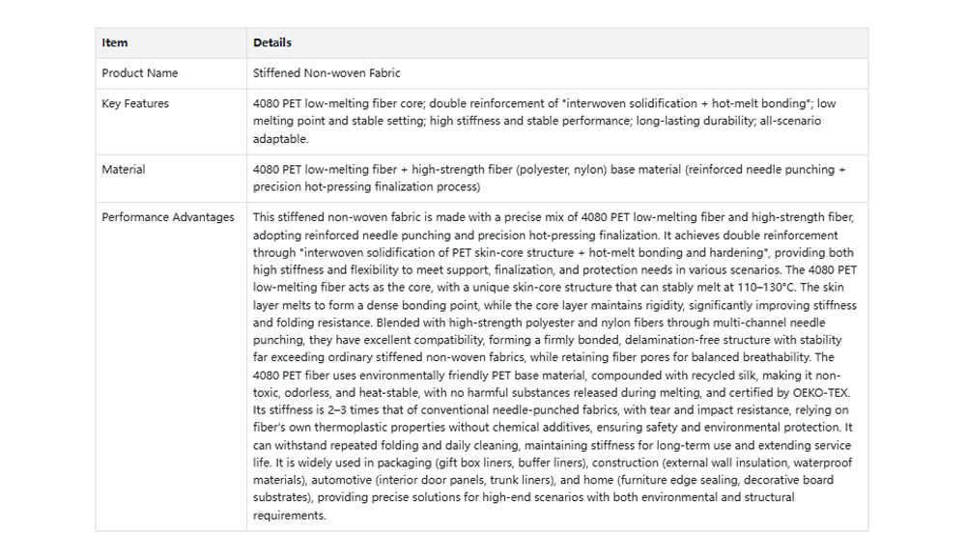966x560 pixels.
Task: Select the Performance Advantages row label
Action: (168, 217)
